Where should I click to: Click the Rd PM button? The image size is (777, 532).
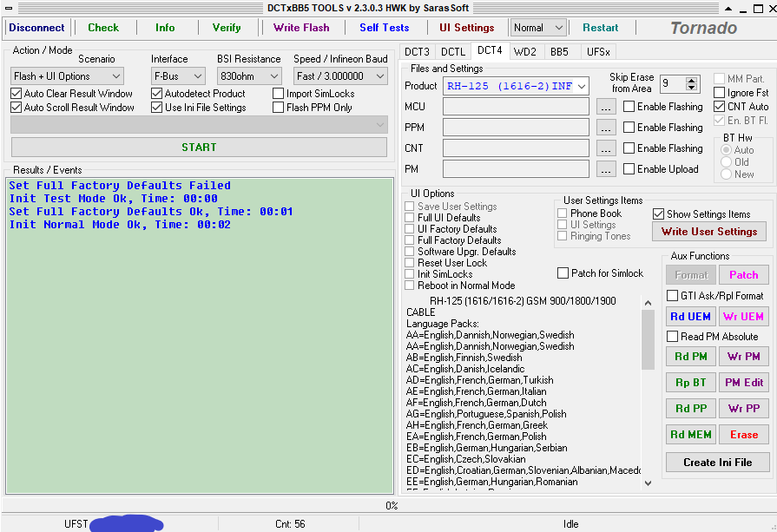[x=691, y=357]
